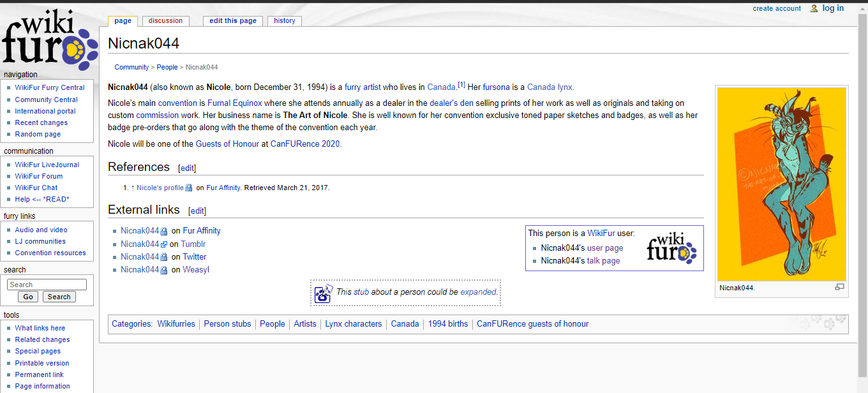
Task: Open International portal link
Action: (45, 111)
